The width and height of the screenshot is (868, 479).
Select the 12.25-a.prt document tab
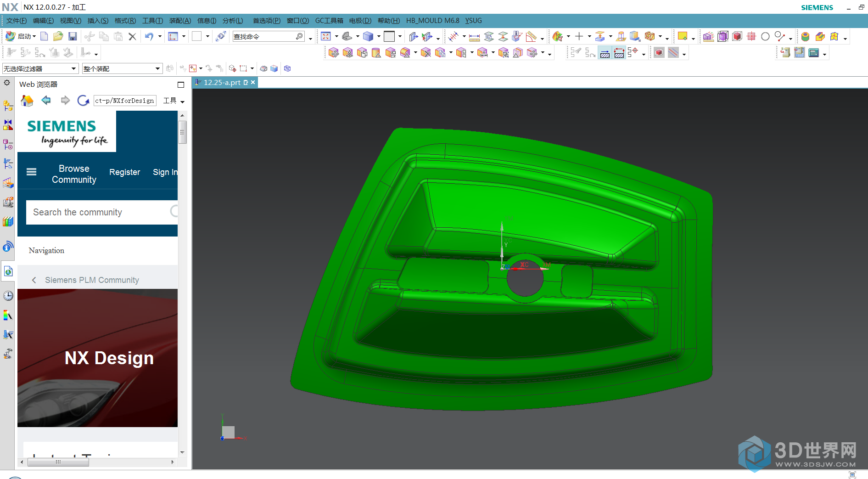[225, 82]
